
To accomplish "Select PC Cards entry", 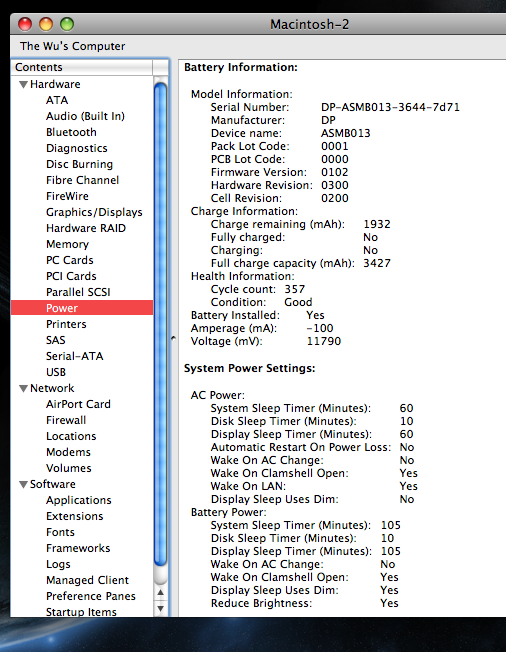I will pos(70,260).
